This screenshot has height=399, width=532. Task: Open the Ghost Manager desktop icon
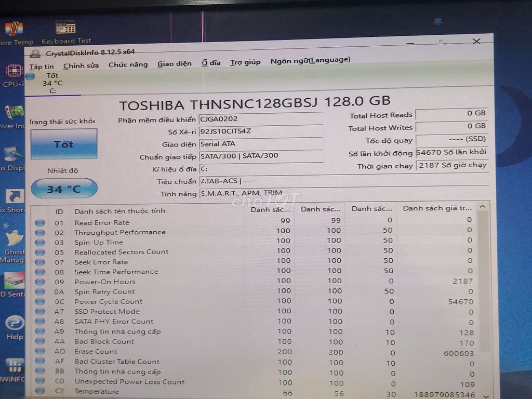coord(13,247)
